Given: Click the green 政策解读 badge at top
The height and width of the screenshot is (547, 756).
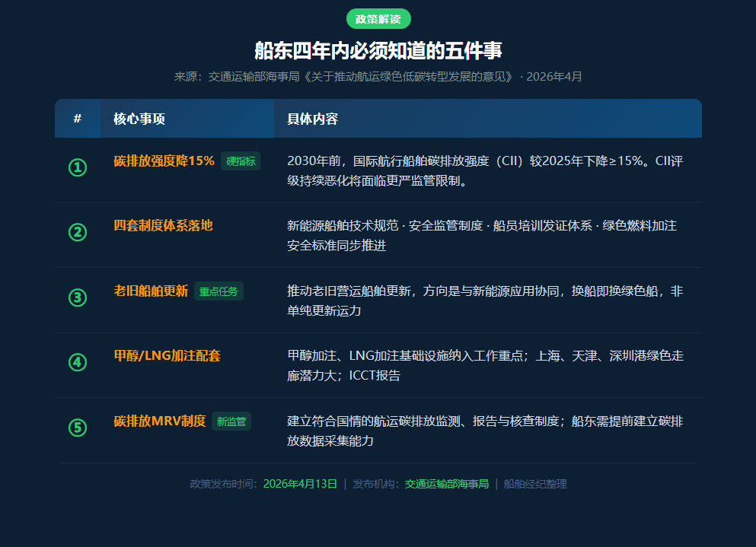Looking at the screenshot, I should pos(378,18).
